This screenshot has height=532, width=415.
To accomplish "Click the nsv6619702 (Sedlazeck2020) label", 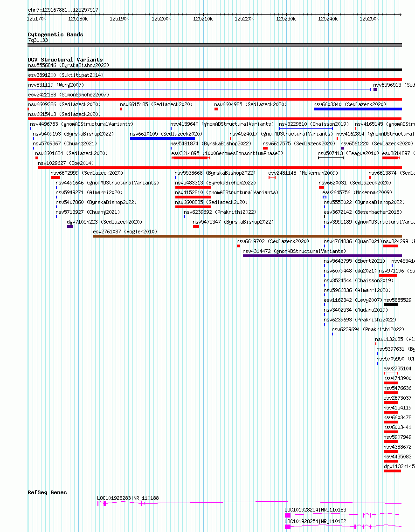I will tap(273, 242).
